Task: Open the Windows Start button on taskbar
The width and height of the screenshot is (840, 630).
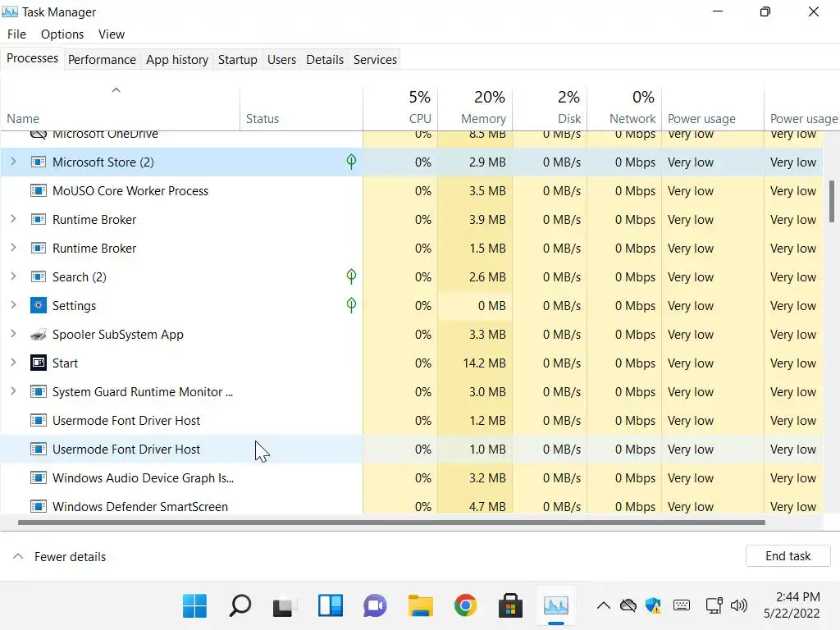Action: (194, 606)
